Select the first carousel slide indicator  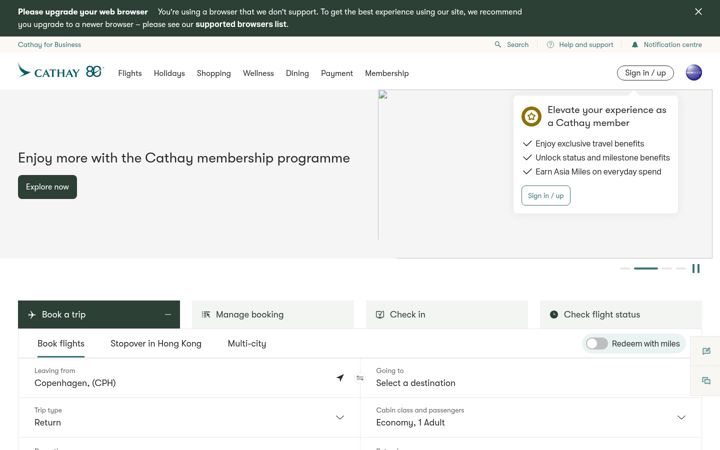[x=624, y=268]
